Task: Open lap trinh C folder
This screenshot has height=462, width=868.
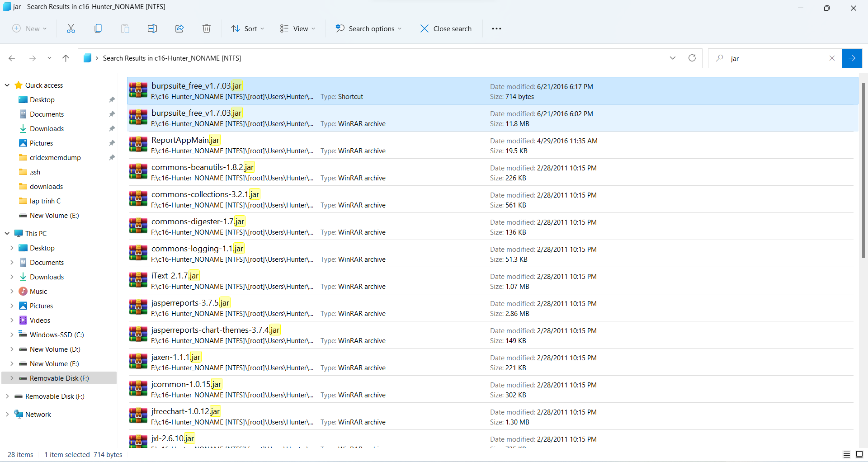Action: click(x=45, y=201)
